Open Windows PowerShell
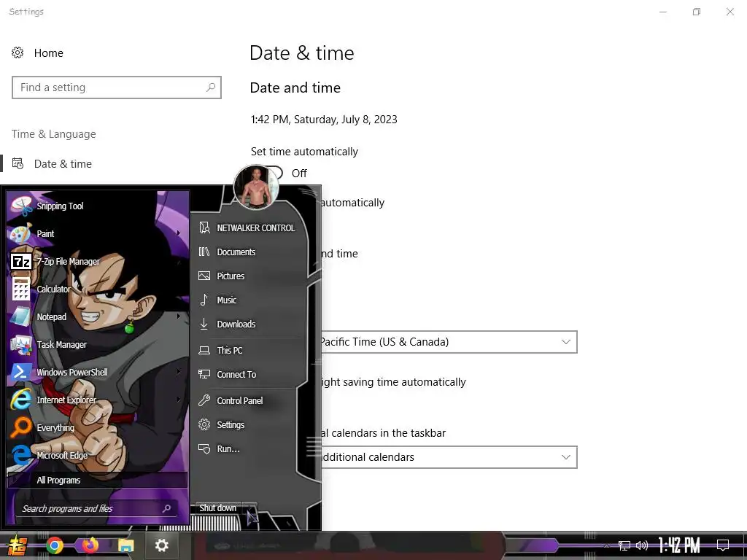This screenshot has height=560, width=747. 98,372
